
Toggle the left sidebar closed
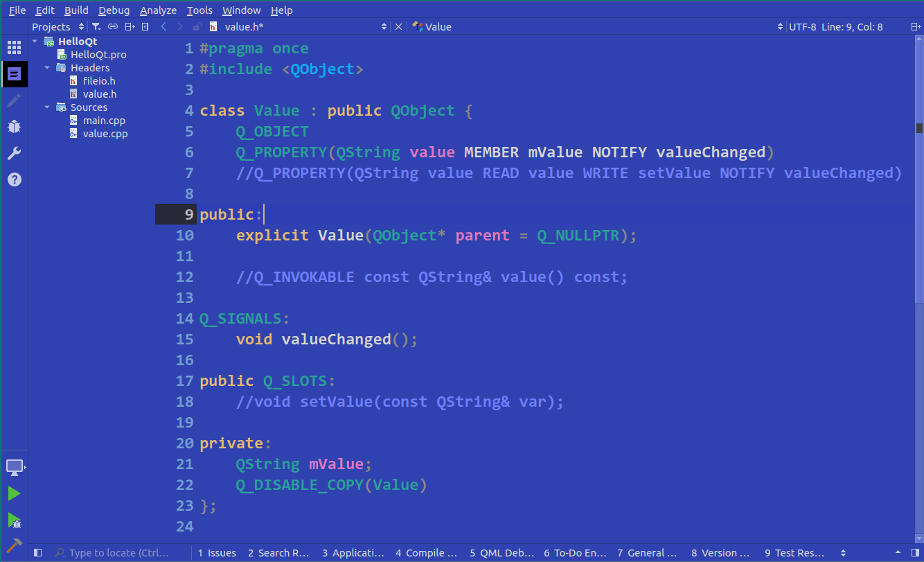(36, 552)
